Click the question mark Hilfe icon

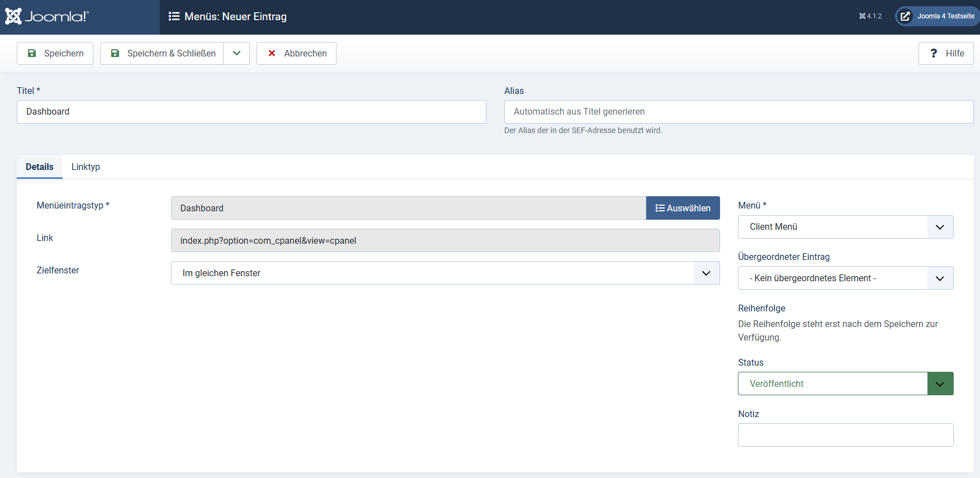coord(933,53)
